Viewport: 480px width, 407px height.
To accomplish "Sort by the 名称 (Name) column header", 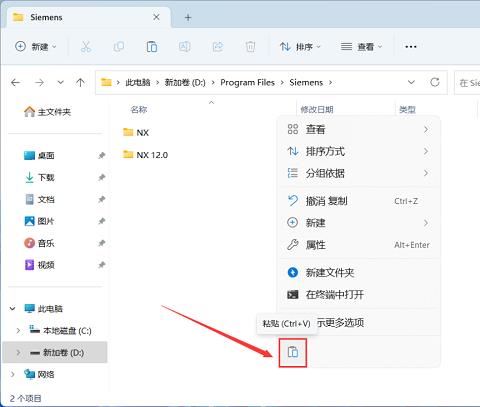I will 139,110.
